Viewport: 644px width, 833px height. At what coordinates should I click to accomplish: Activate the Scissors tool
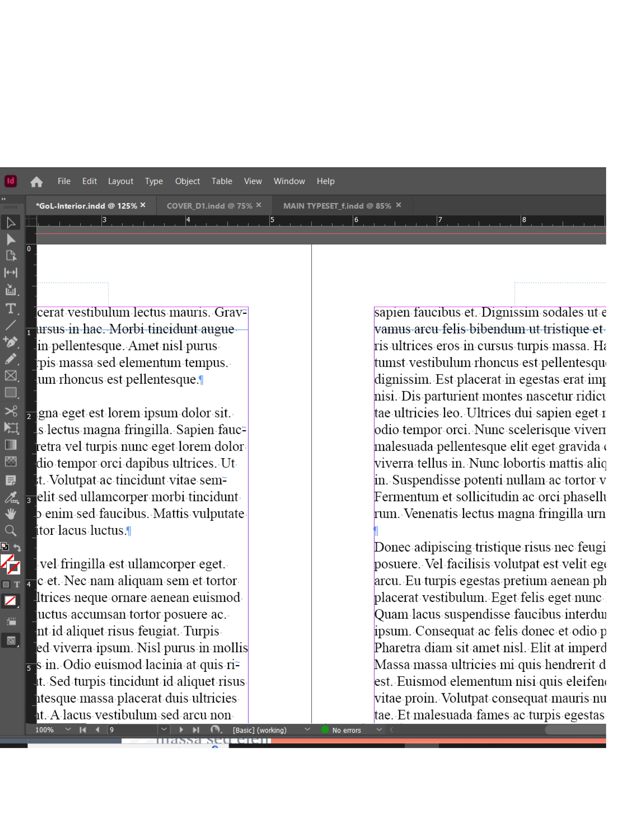click(11, 411)
